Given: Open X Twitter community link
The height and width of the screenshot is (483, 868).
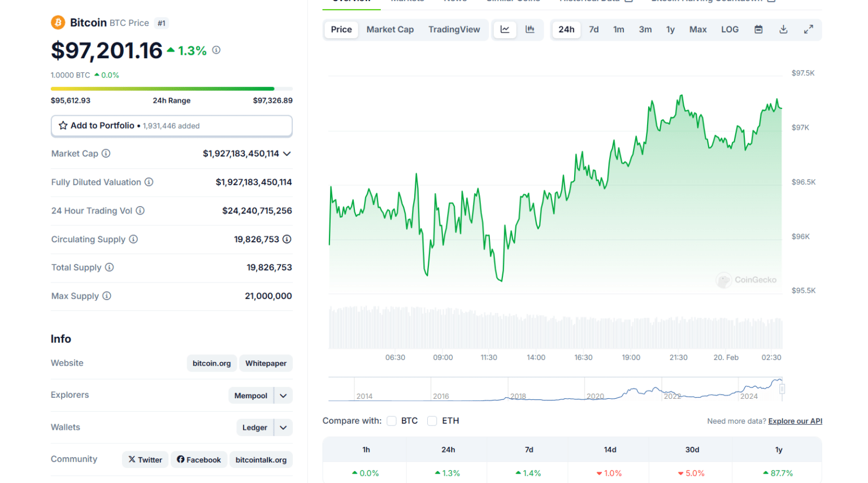Looking at the screenshot, I should click(145, 459).
